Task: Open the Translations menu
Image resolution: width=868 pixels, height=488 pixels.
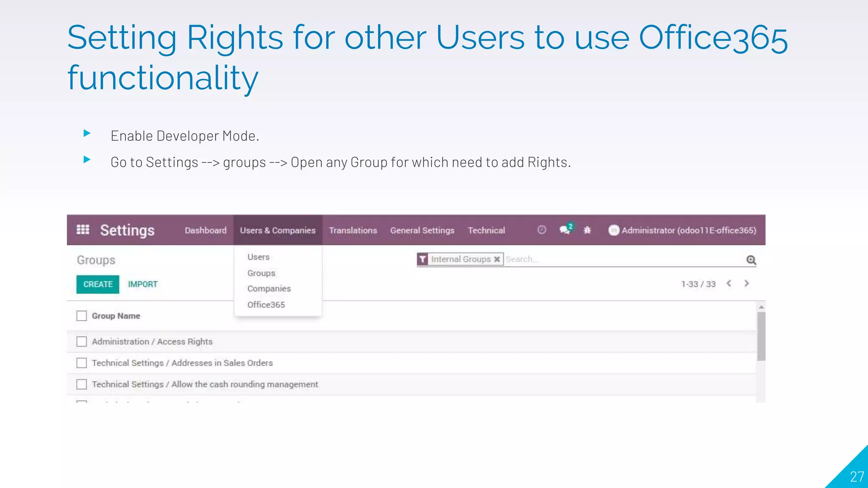Action: point(353,230)
